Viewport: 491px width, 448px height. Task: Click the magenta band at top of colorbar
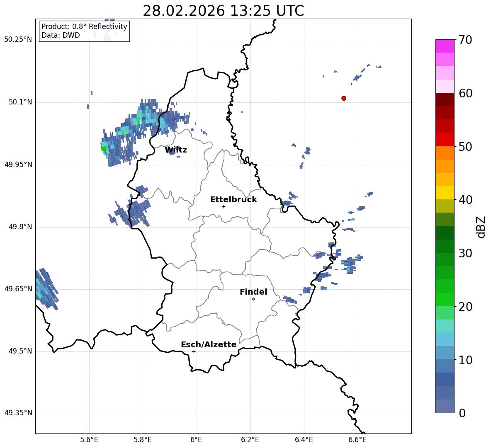[445, 46]
